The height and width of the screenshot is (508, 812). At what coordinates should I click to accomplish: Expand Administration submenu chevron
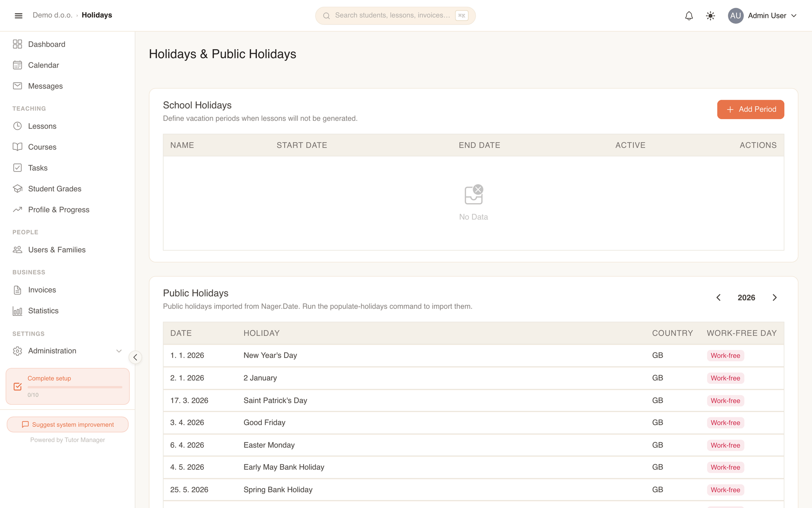tap(119, 351)
